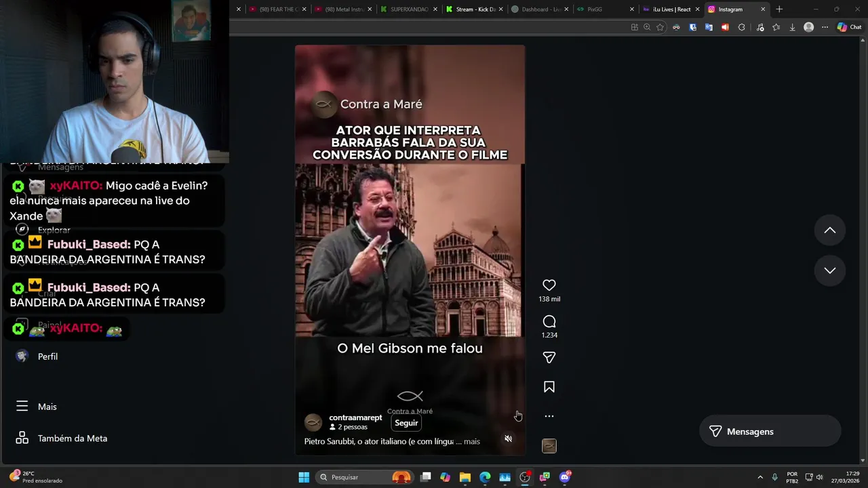Image resolution: width=868 pixels, height=488 pixels.
Task: Go to the next reel with down arrow
Action: pyautogui.click(x=829, y=270)
